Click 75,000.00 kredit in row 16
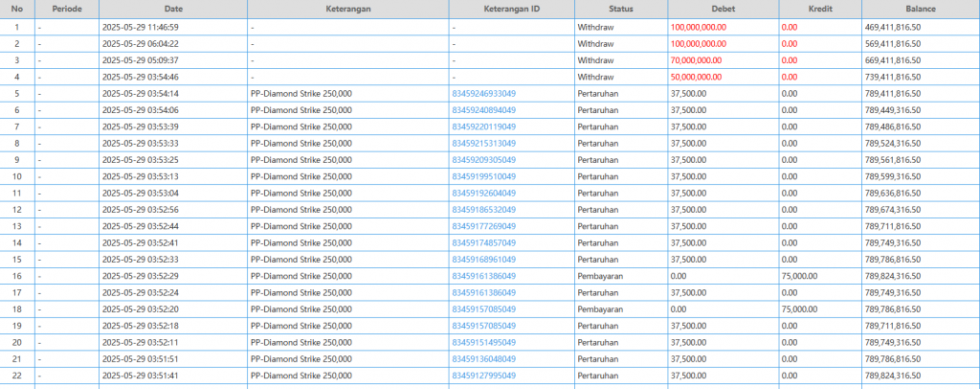 [x=799, y=276]
